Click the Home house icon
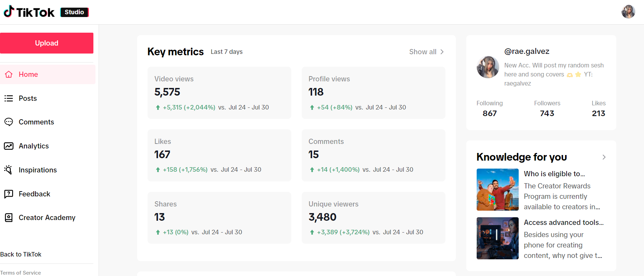The image size is (644, 276). [9, 74]
